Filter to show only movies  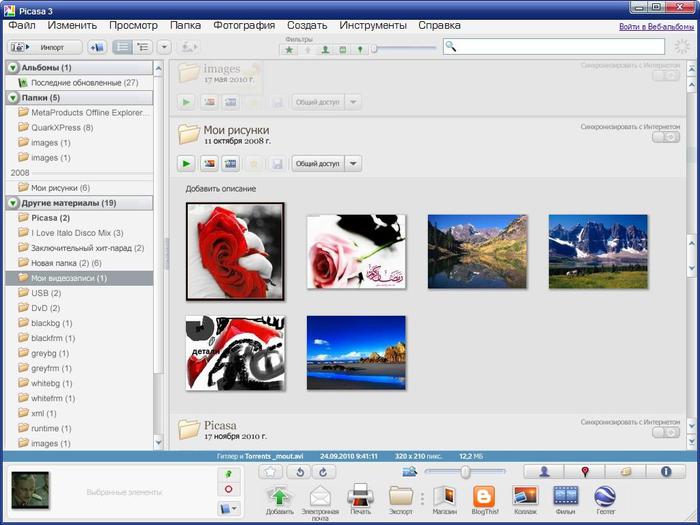coord(343,50)
